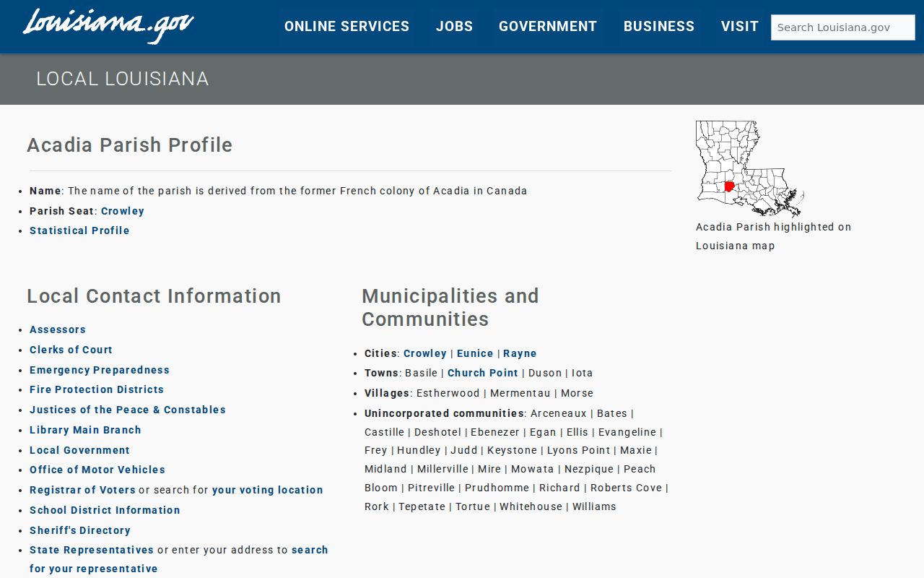Open the Eunice city link

(x=475, y=353)
